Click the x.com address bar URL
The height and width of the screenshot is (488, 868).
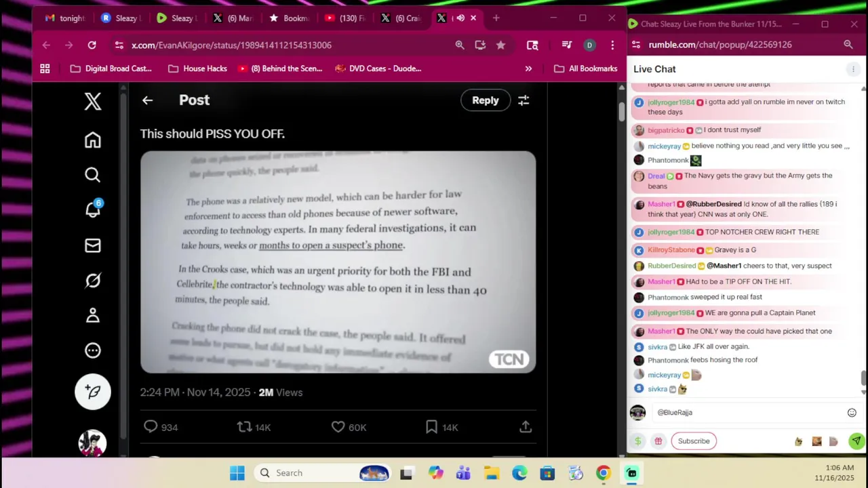pyautogui.click(x=231, y=45)
